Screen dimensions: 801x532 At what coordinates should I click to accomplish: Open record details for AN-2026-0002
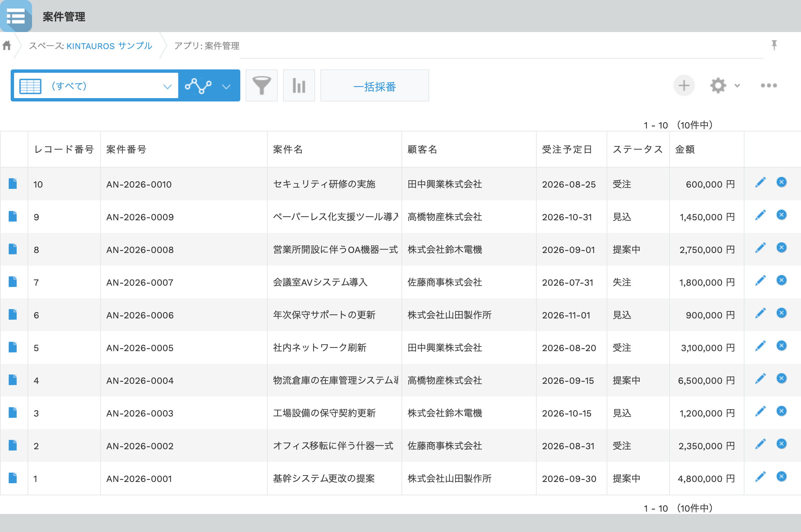pos(13,445)
